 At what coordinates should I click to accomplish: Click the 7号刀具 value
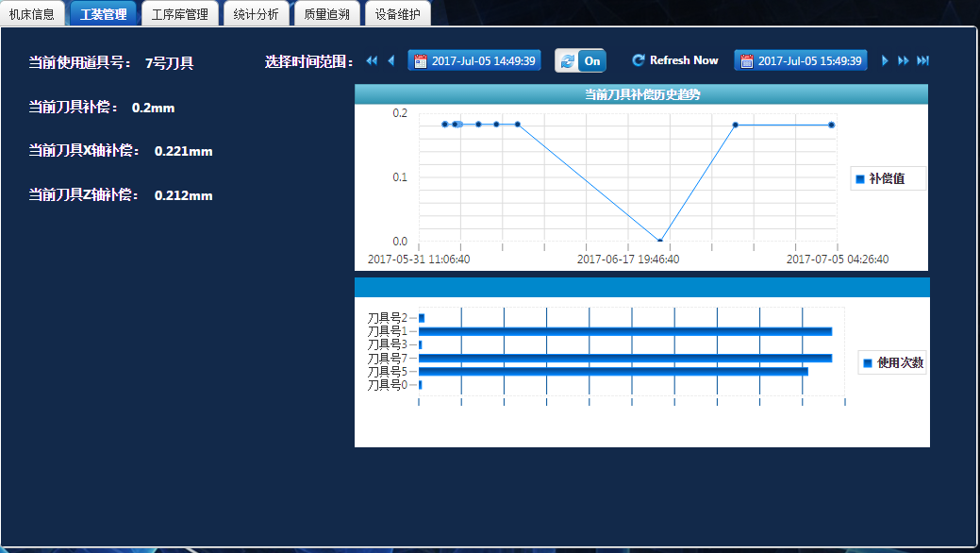coord(170,63)
